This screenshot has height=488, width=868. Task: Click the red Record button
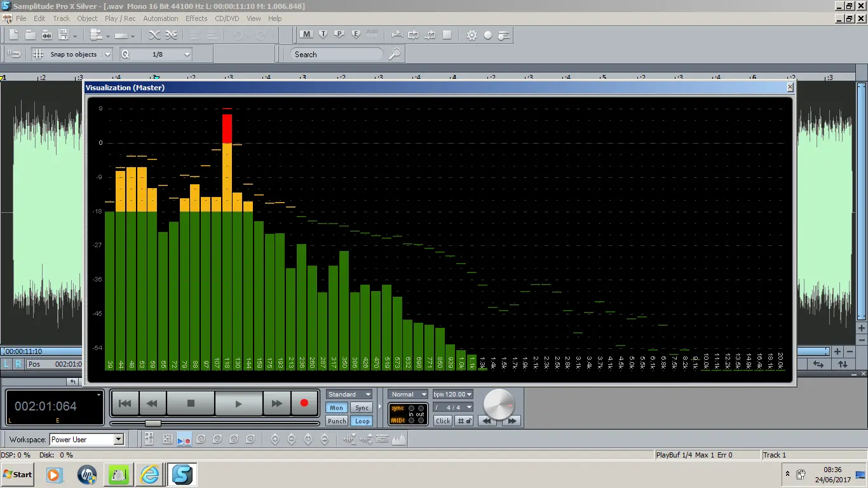click(304, 403)
